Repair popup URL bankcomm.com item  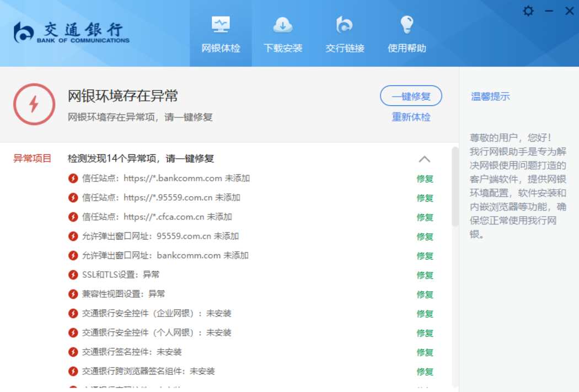(425, 255)
